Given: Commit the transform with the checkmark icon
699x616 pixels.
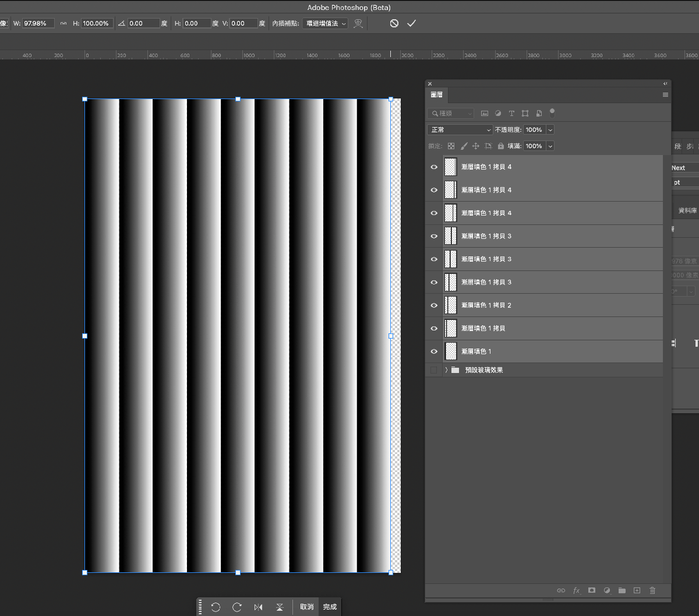Looking at the screenshot, I should pos(411,23).
